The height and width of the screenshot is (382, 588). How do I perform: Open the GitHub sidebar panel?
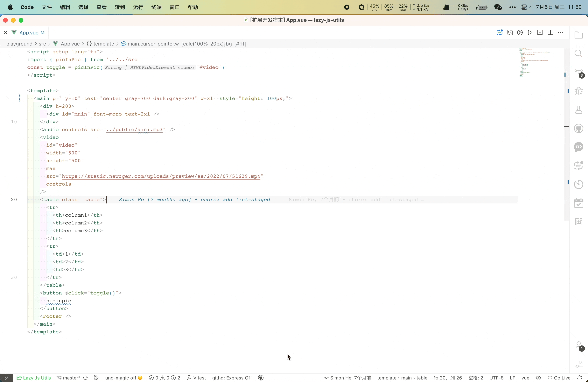(578, 128)
